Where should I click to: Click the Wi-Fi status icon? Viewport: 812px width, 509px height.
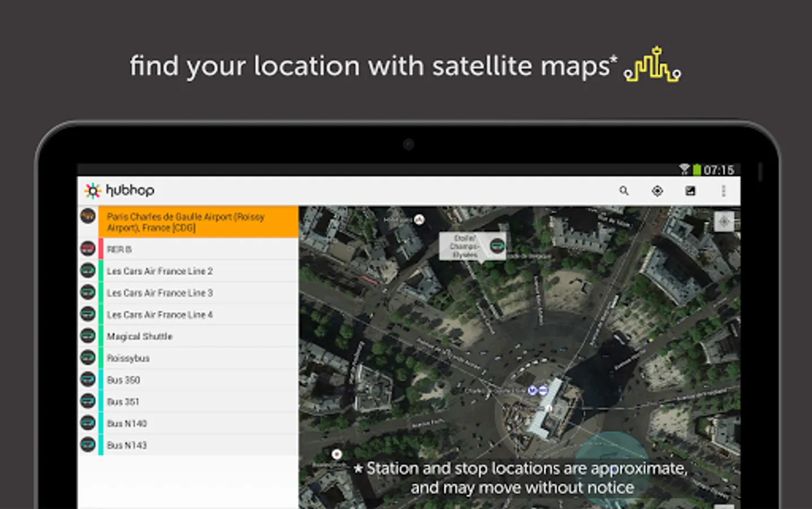[684, 169]
